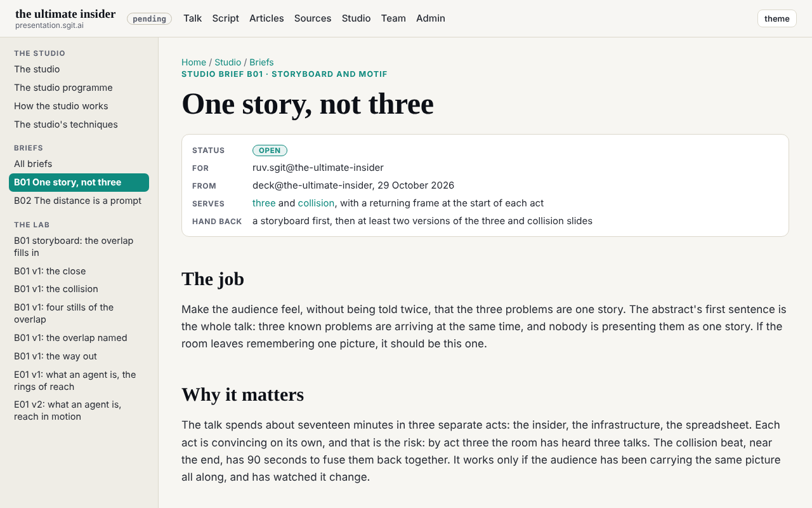Click the hand back description text
The height and width of the screenshot is (508, 812).
pos(422,221)
